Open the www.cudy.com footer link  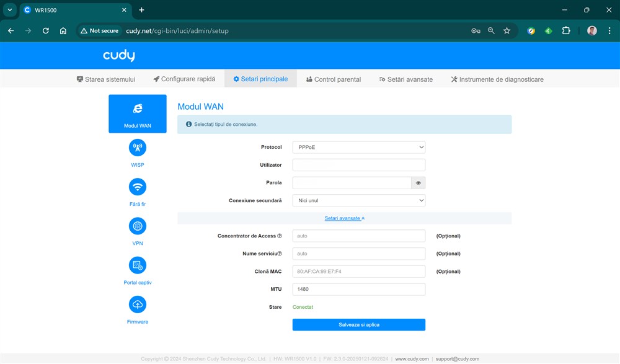point(412,358)
